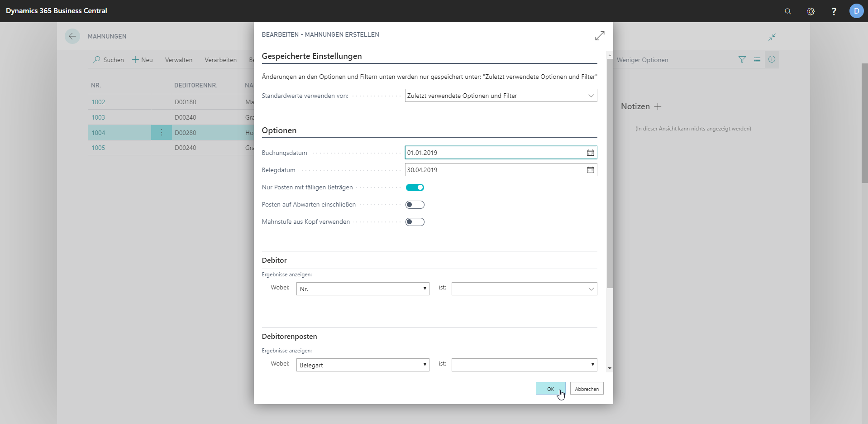
Task: Click the Abbrechen button
Action: point(587,389)
